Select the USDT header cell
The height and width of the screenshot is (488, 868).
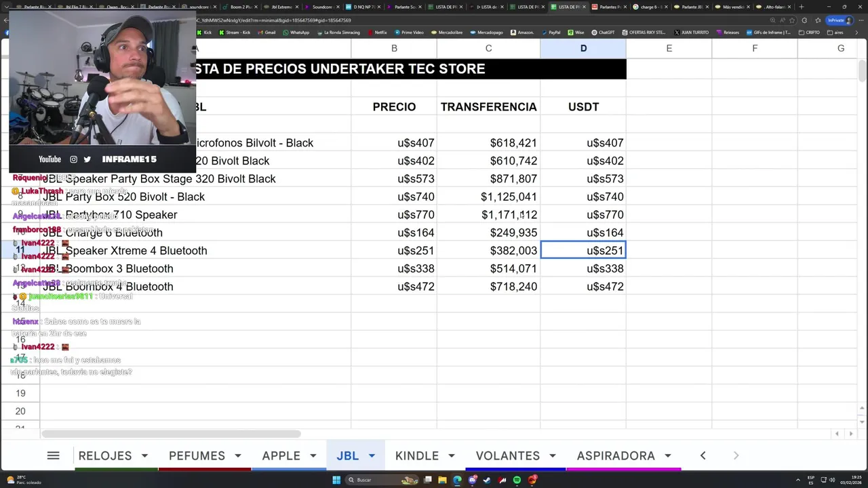(x=583, y=106)
